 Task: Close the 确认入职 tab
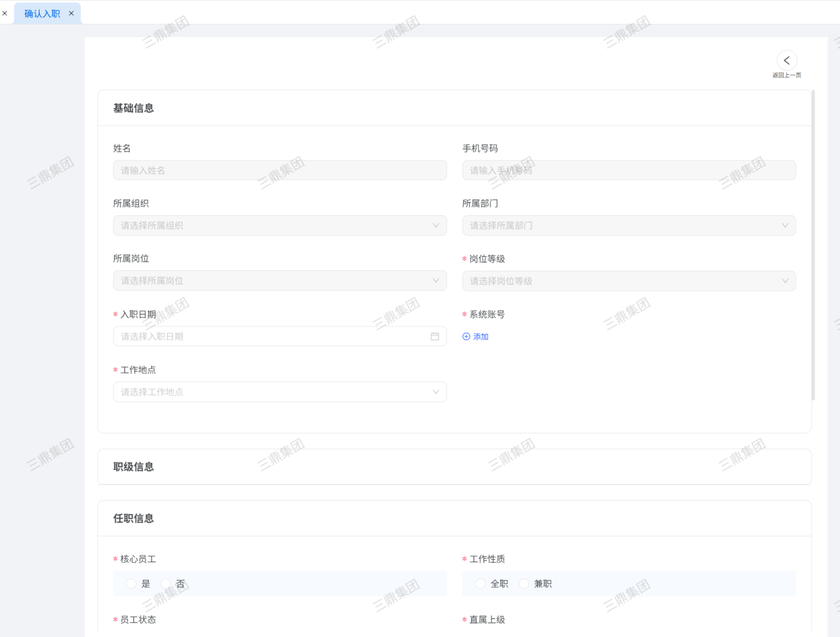[x=72, y=13]
